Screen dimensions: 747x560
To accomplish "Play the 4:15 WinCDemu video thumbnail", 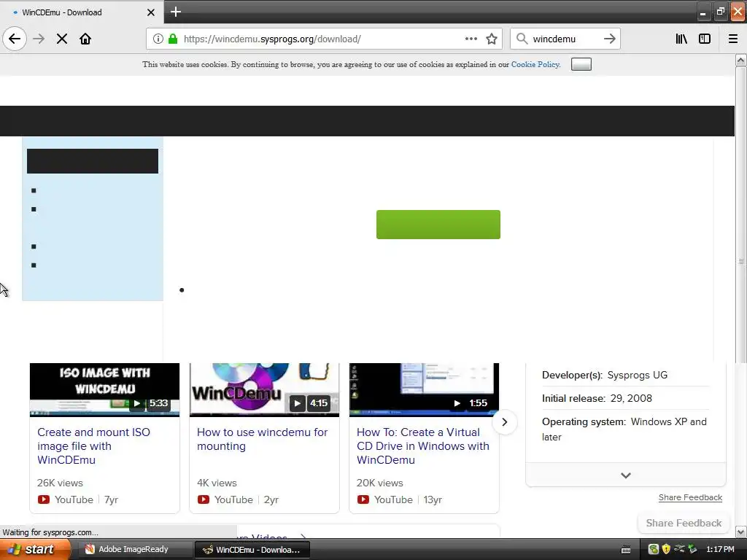I will [x=264, y=389].
